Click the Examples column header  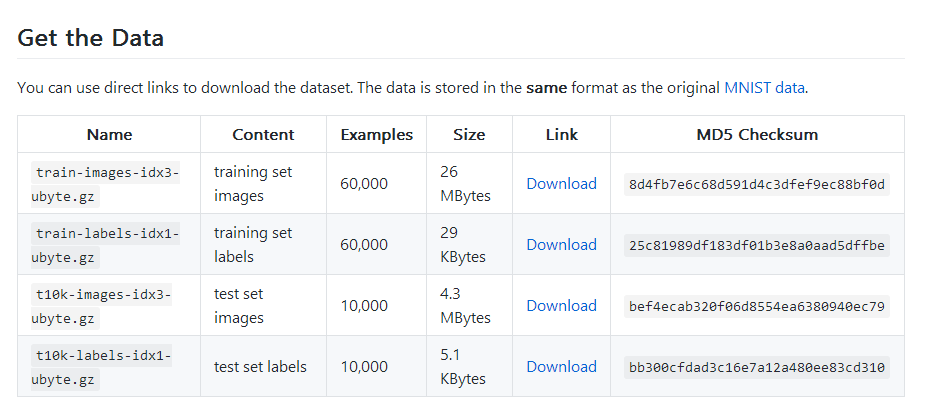[376, 134]
